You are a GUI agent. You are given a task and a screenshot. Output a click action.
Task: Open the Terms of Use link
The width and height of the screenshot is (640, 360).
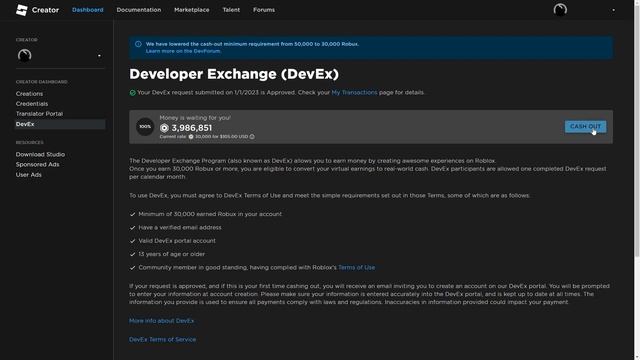[356, 267]
